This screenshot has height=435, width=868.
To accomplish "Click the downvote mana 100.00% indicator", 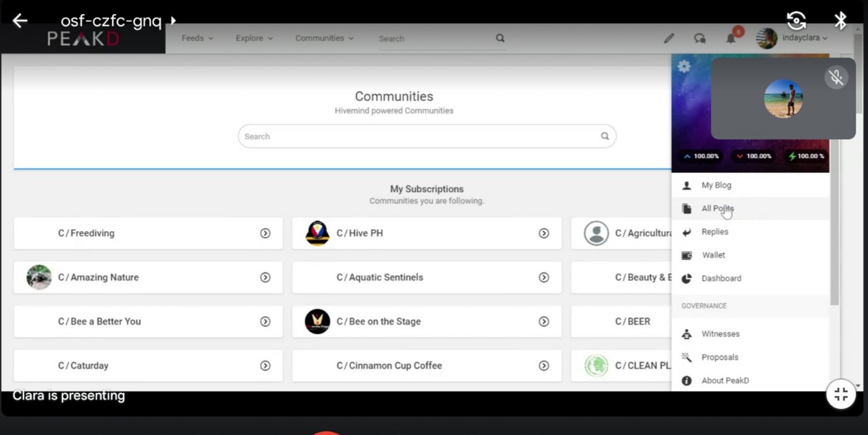I will click(x=753, y=156).
